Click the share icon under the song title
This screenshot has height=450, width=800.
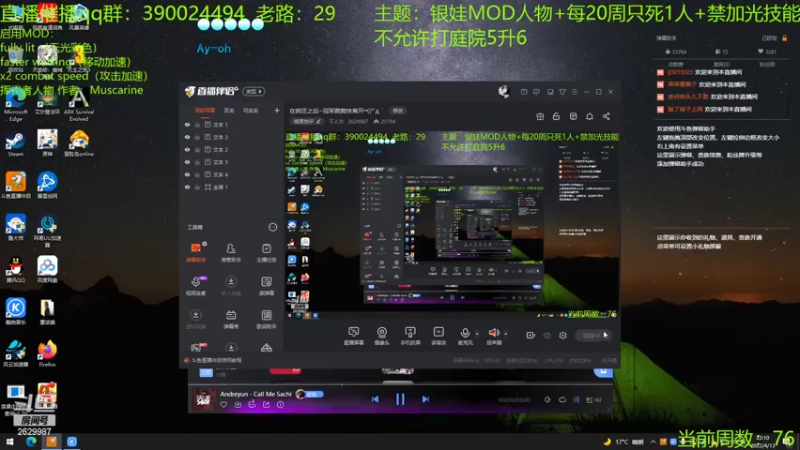(266, 405)
